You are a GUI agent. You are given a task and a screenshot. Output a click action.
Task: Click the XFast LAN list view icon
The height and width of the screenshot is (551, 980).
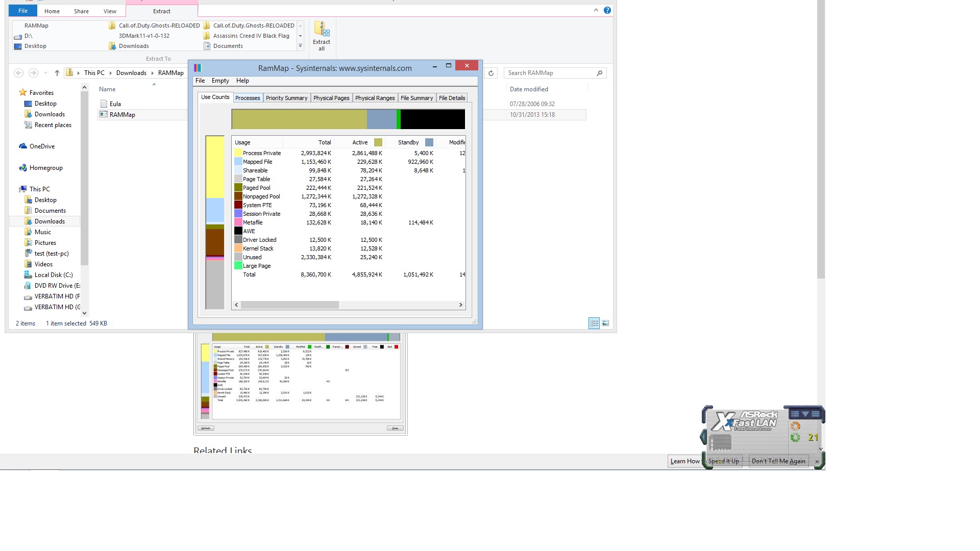click(x=795, y=414)
